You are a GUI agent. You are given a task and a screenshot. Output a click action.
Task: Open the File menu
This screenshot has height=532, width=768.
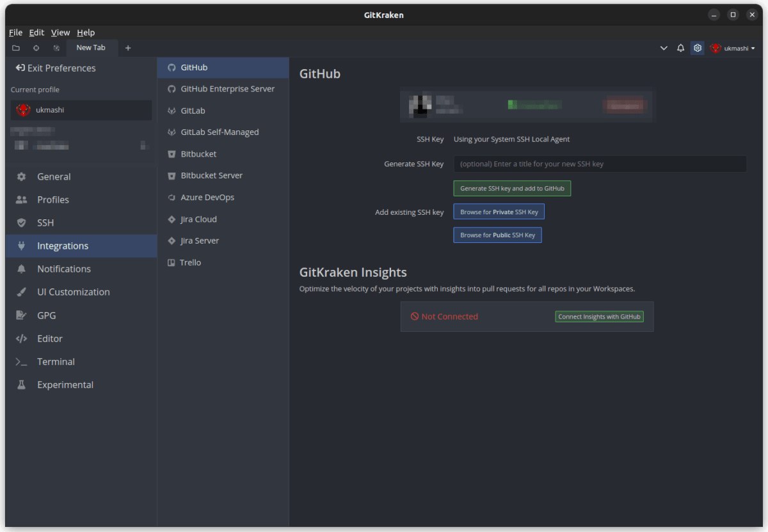coord(15,33)
